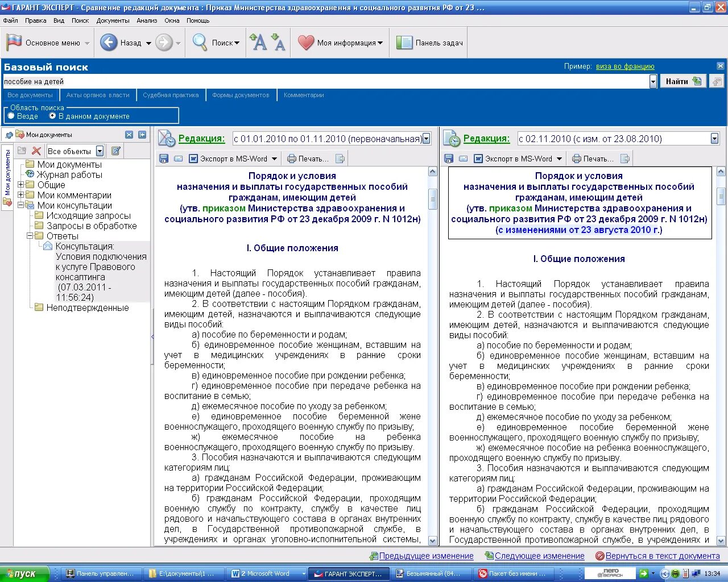Go back with the Назад arrow
The width and height of the screenshot is (728, 582).
tap(109, 43)
